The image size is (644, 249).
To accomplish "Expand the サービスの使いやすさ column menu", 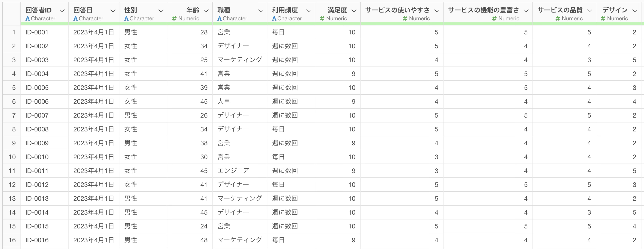I will 437,11.
